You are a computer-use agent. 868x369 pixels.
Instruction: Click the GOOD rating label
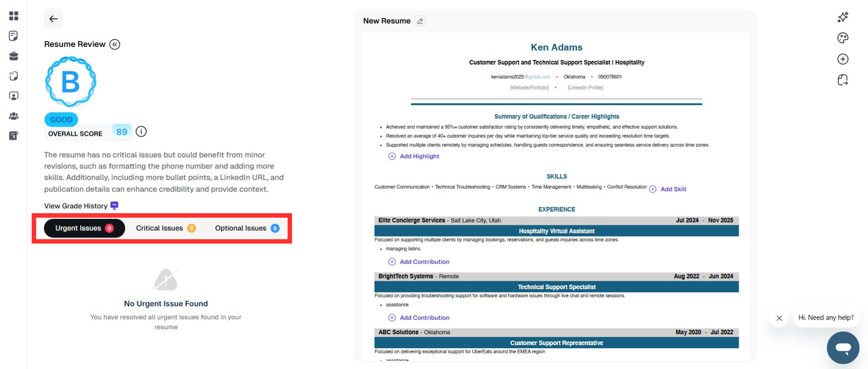tap(61, 120)
